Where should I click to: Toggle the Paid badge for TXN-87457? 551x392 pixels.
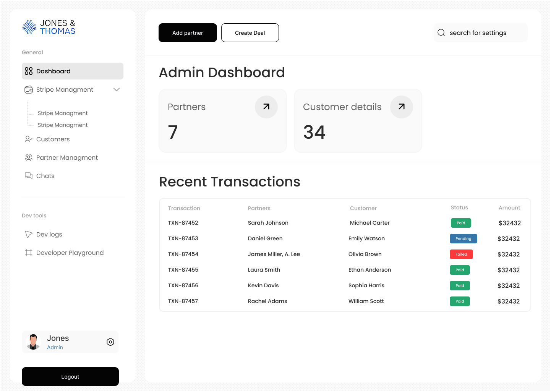click(460, 301)
